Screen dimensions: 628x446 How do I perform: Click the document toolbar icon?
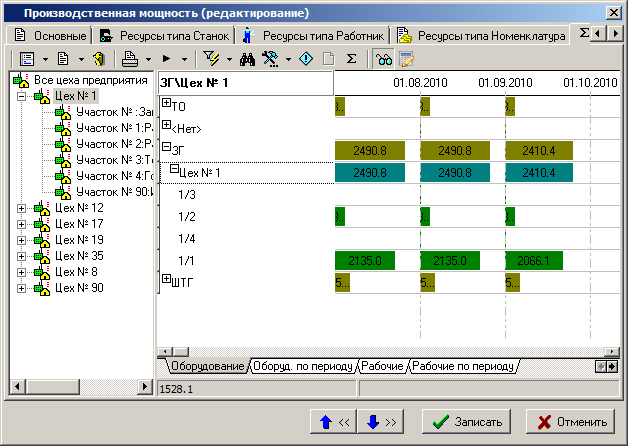[x=62, y=59]
